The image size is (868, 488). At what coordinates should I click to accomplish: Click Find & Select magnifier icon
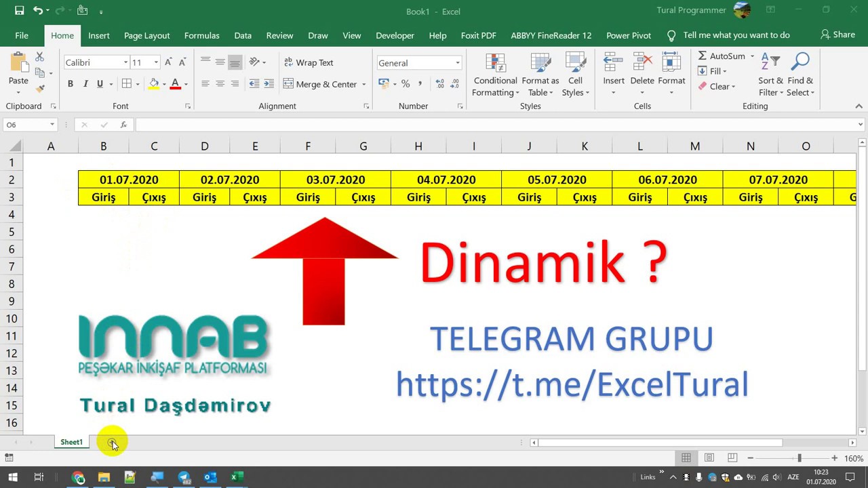(800, 63)
